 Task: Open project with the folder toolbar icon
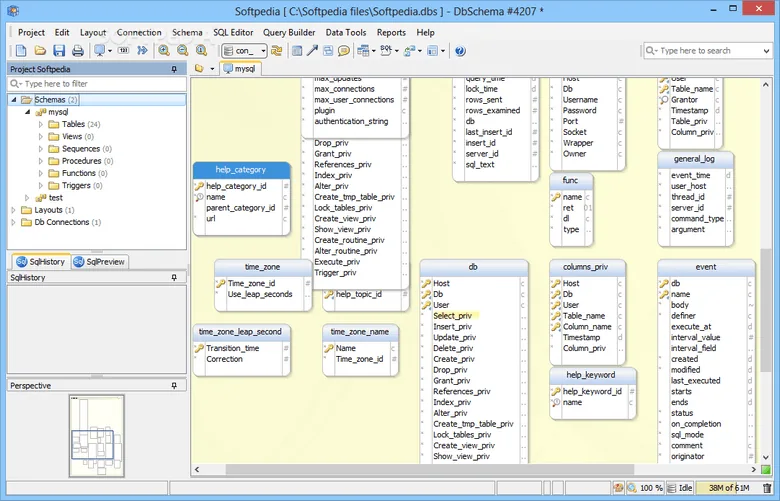pyautogui.click(x=40, y=51)
